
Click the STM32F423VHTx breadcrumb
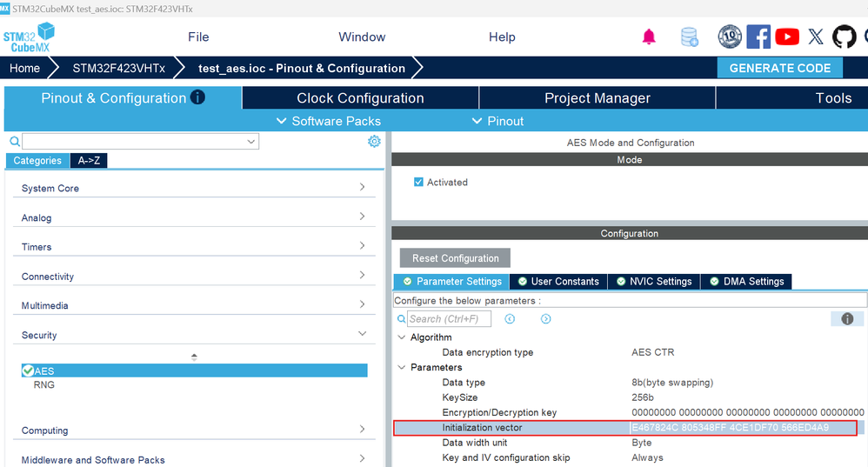118,68
